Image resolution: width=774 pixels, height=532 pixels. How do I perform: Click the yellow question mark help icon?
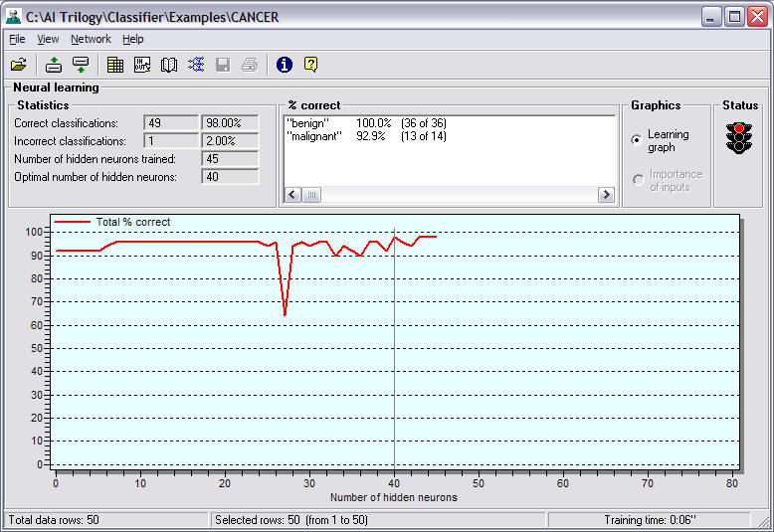(x=311, y=65)
